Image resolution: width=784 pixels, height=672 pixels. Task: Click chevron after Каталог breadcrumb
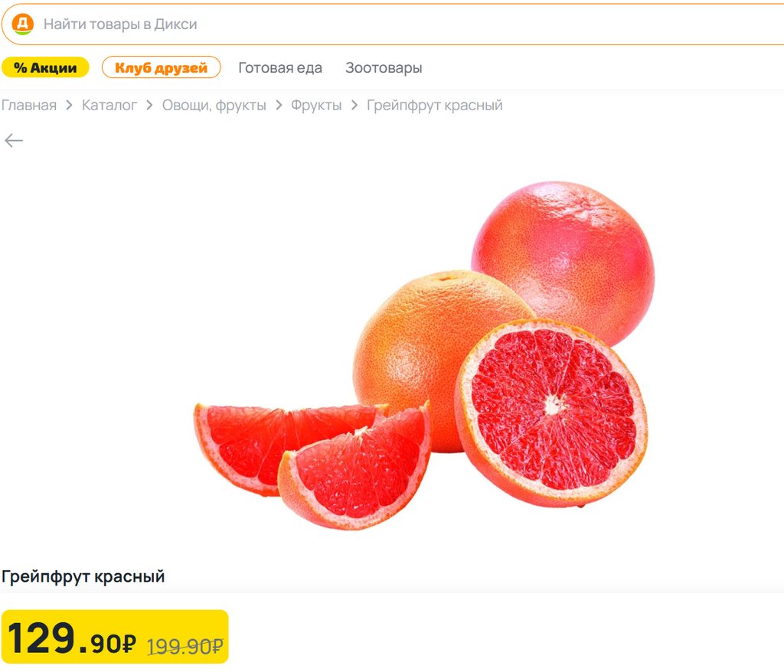(x=149, y=106)
